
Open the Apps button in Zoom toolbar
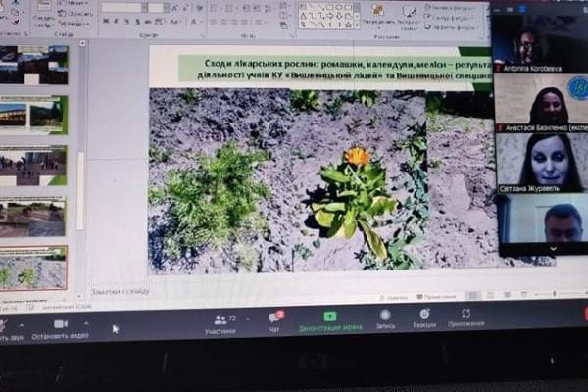(465, 317)
